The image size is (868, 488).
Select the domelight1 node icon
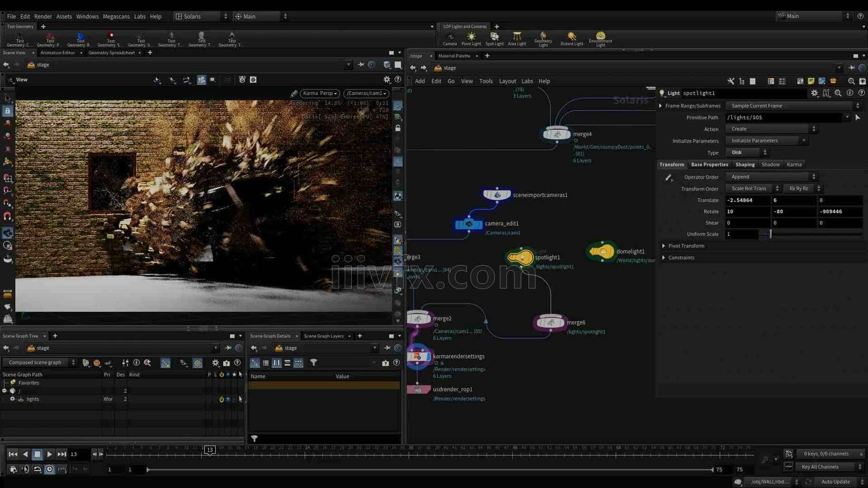601,252
